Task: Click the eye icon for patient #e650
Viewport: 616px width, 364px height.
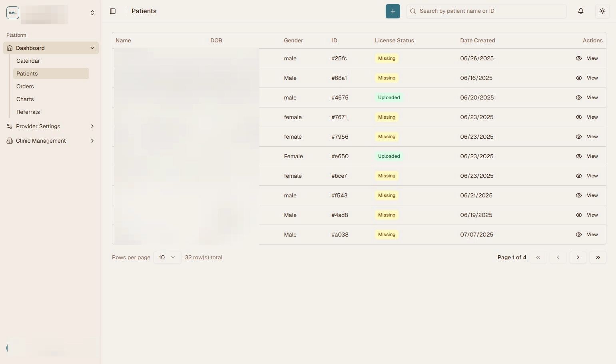Action: (x=578, y=156)
